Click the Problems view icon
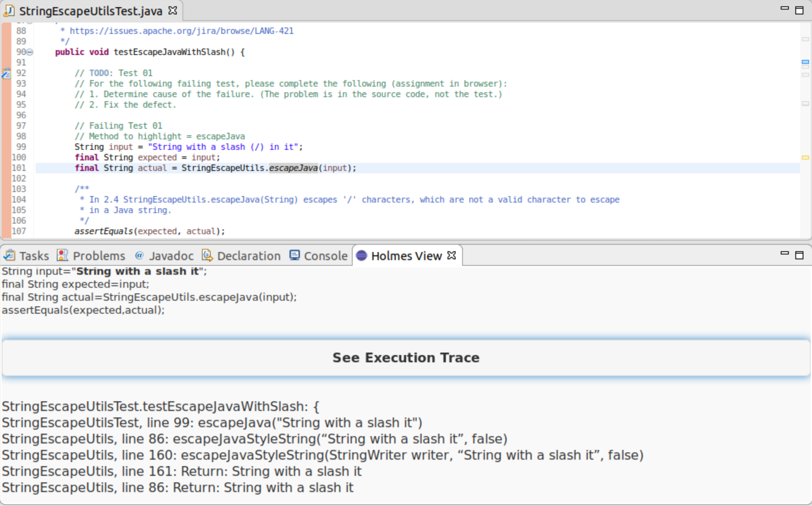Screen dimensions: 812x506 62,256
